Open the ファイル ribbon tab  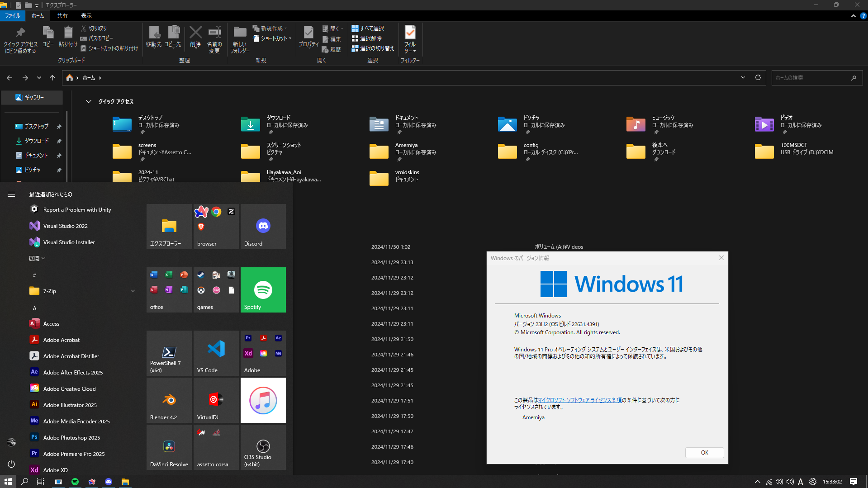pos(13,16)
